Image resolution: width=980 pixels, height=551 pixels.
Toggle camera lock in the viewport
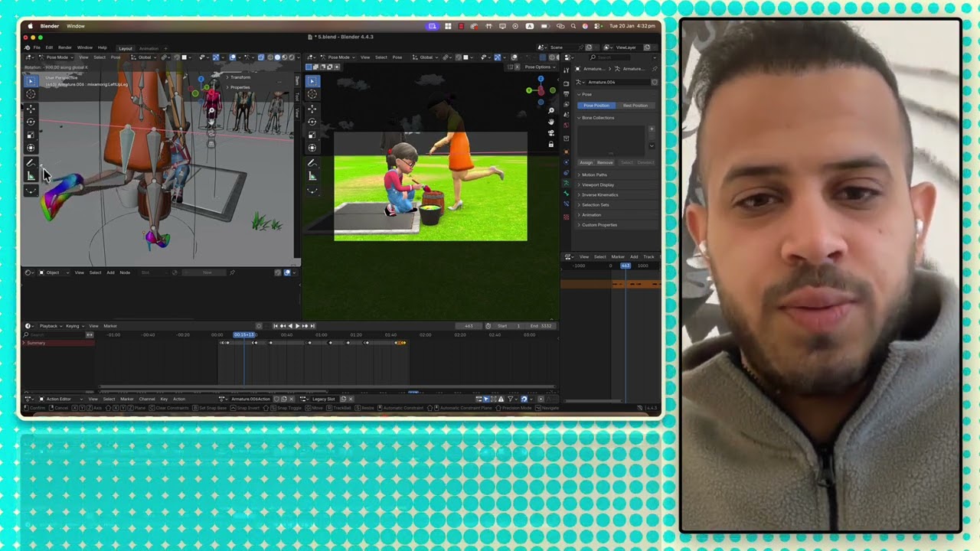point(551,144)
